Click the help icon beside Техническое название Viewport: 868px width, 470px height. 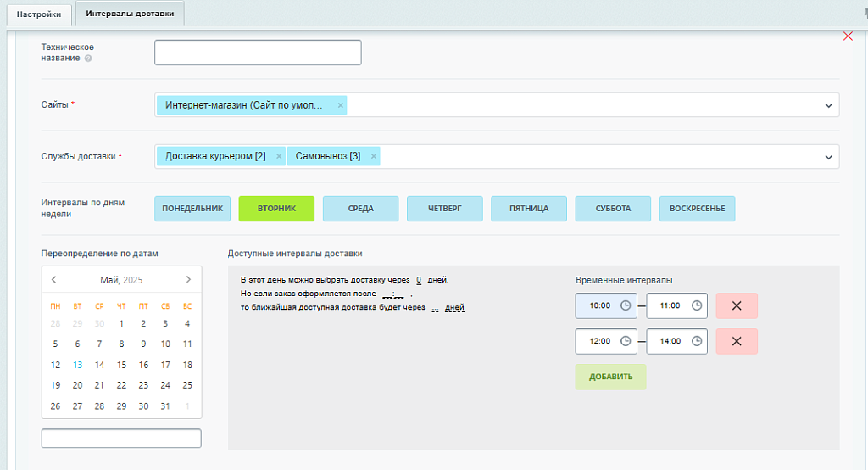tap(88, 59)
